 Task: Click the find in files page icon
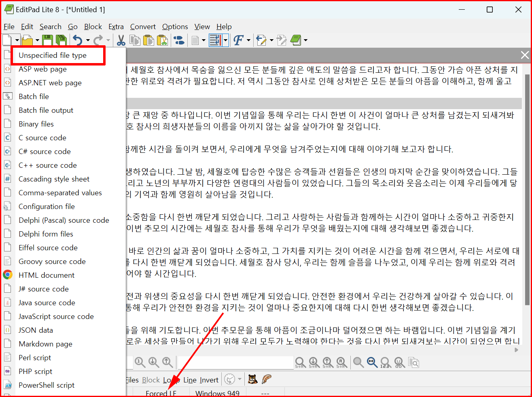point(413,362)
